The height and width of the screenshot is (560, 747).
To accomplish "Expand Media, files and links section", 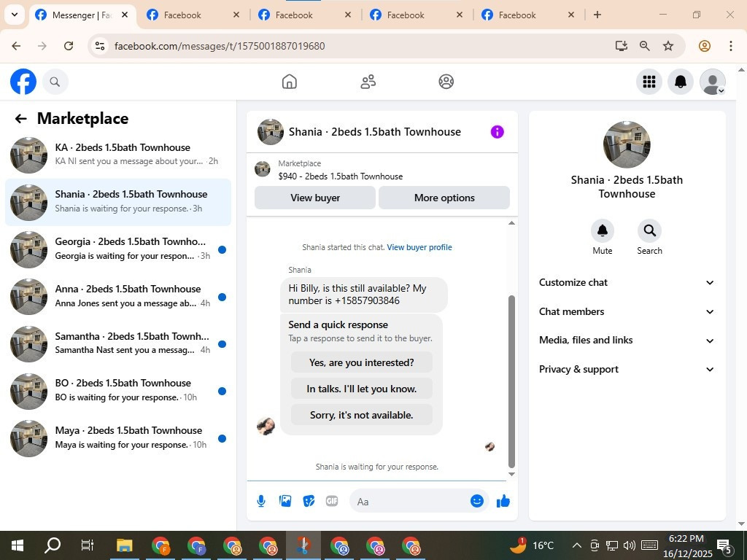I will click(627, 341).
